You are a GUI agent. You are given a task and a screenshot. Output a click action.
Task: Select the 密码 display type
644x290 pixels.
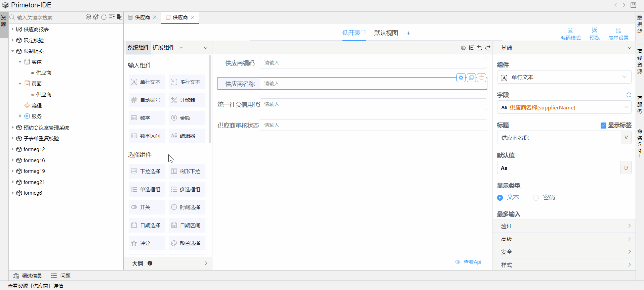click(536, 198)
